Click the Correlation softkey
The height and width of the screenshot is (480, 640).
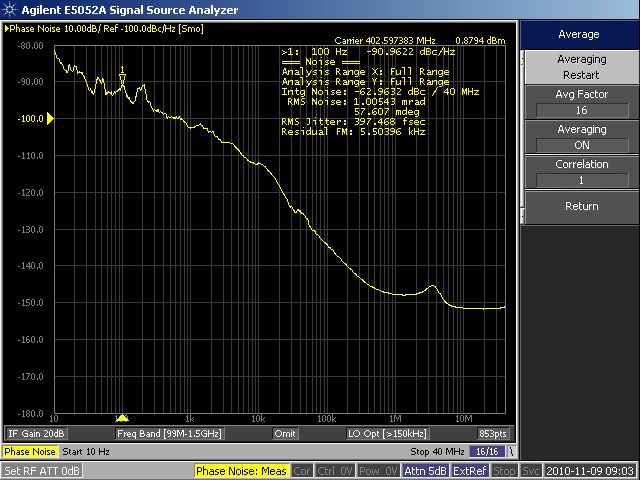(x=581, y=172)
